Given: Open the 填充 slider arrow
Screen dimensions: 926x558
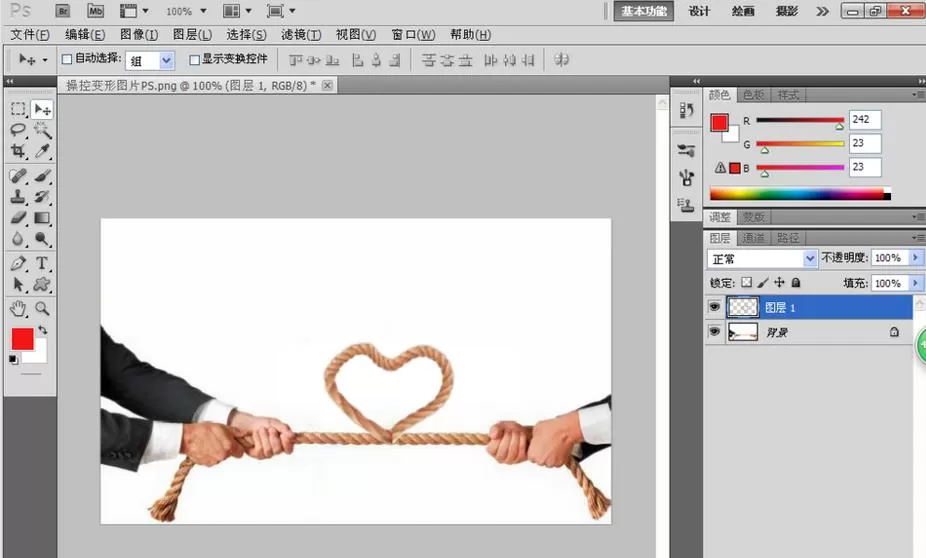Looking at the screenshot, I should pos(916,283).
